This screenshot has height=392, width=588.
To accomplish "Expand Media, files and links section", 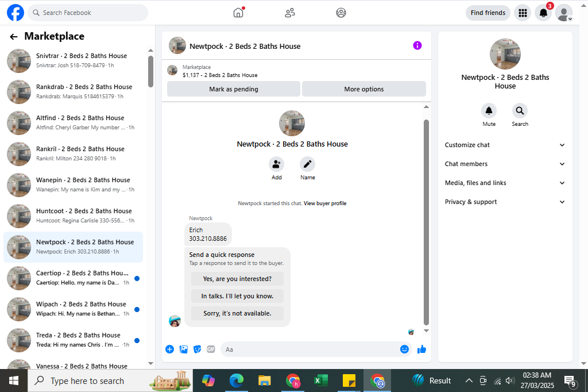I will pos(505,183).
